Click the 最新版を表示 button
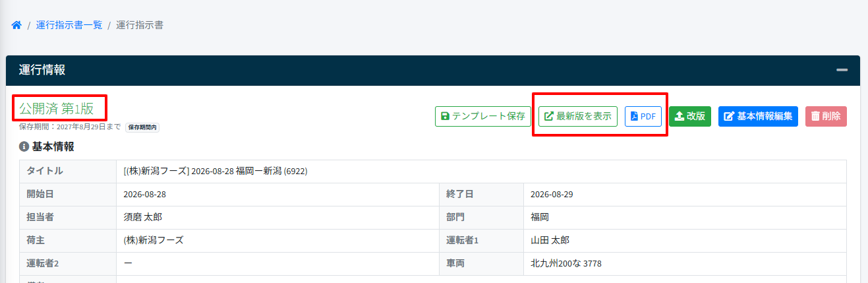This screenshot has height=283, width=868. tap(578, 116)
